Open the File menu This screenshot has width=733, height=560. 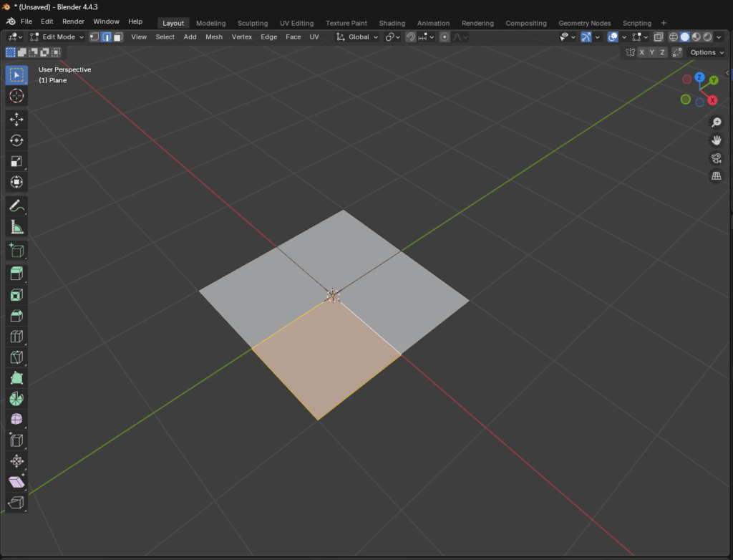pyautogui.click(x=26, y=21)
